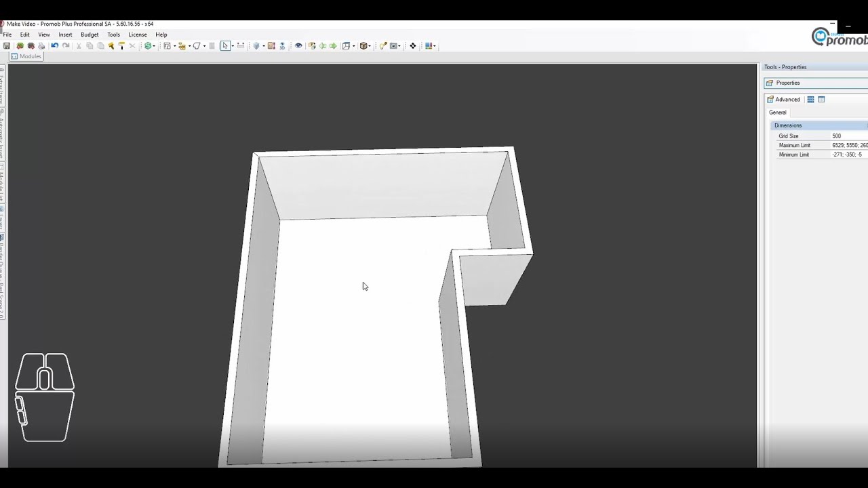The width and height of the screenshot is (868, 488).
Task: Open dropdown arrow beside solid box icon
Action: (370, 46)
